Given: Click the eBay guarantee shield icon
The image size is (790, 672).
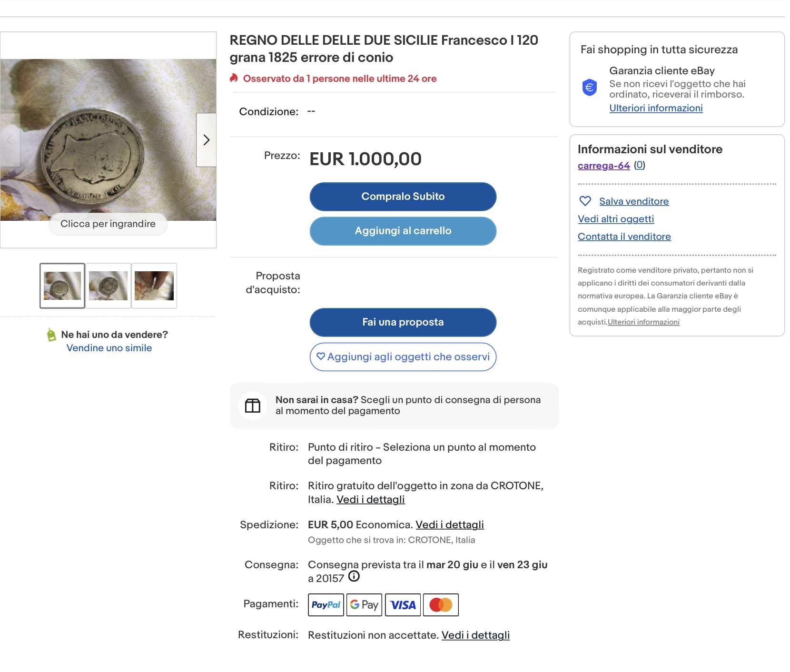Looking at the screenshot, I should point(590,88).
